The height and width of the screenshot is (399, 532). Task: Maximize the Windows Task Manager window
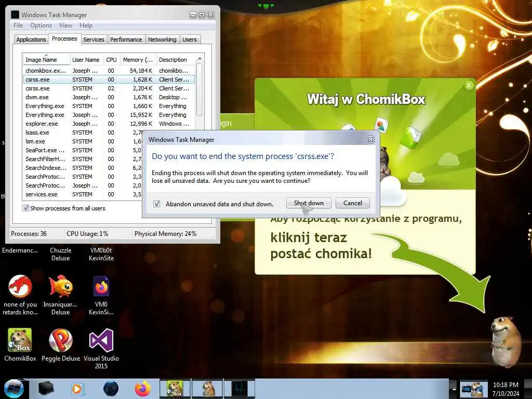point(202,15)
